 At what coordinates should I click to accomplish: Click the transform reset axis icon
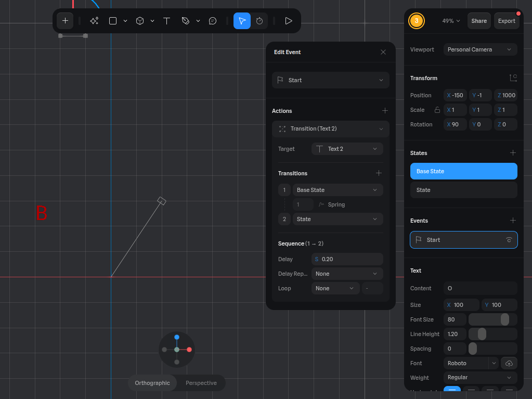(513, 78)
